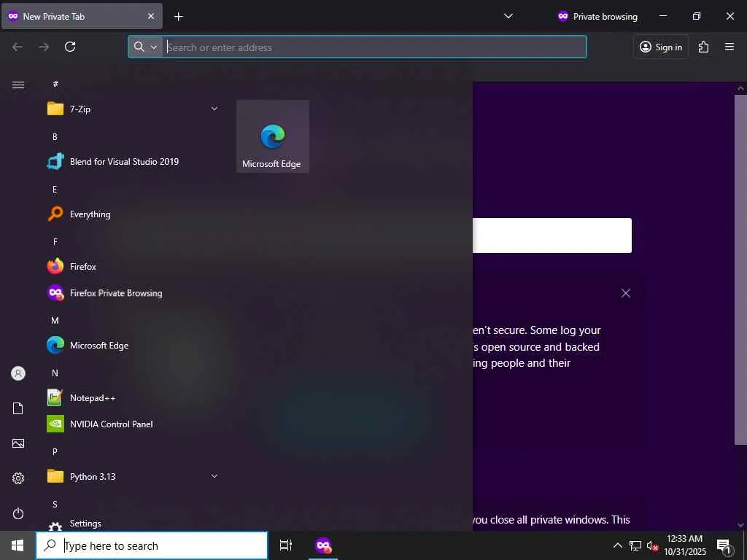The height and width of the screenshot is (560, 747).
Task: Click the pinned Microsoft Edge tile
Action: click(273, 136)
